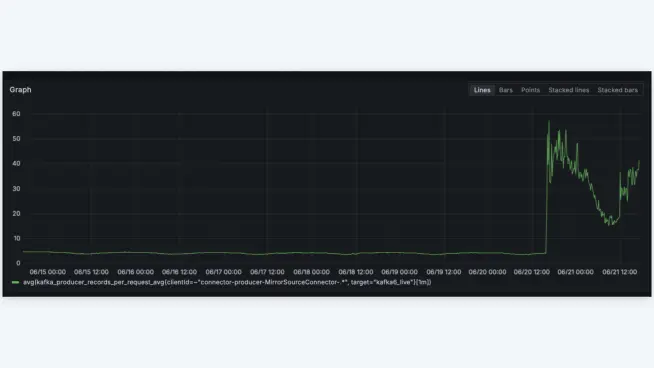This screenshot has width=654, height=368.
Task: Select the Lines graph mode
Action: pos(482,90)
